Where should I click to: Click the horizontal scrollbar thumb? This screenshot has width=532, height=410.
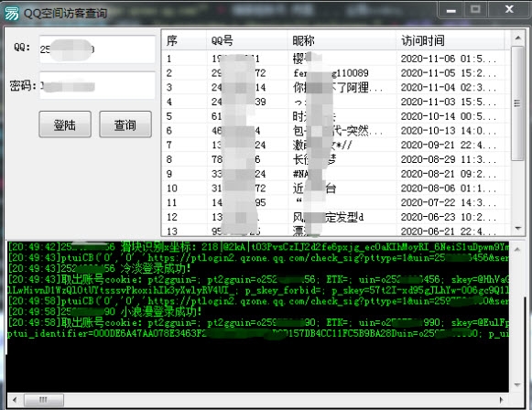43,400
